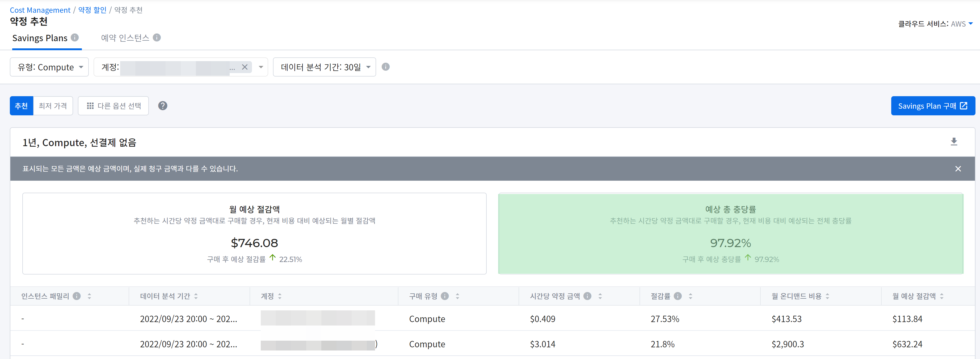Viewport: 980px width, 359px height.
Task: Click the info icon next to Savings Plans
Action: [75, 37]
